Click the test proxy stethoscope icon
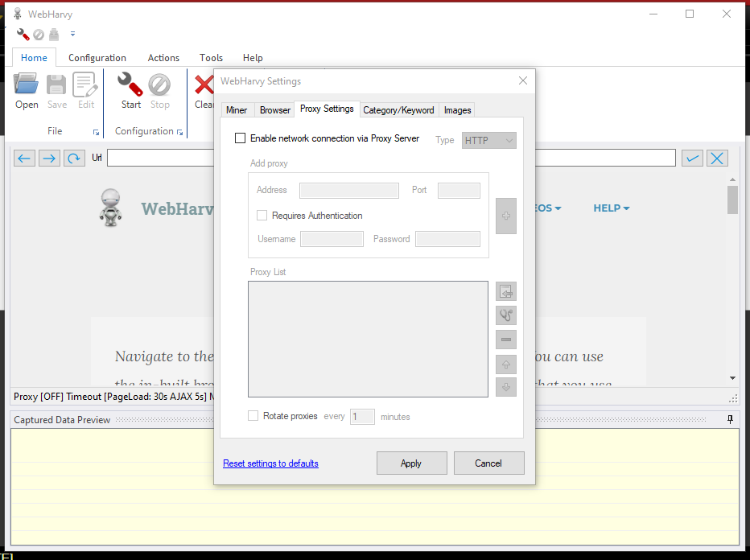The height and width of the screenshot is (560, 750). pos(506,315)
